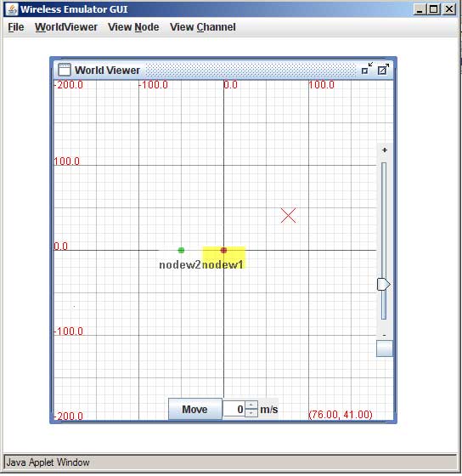462x476 pixels.
Task: Click the green nodew2 dot
Action: click(181, 250)
